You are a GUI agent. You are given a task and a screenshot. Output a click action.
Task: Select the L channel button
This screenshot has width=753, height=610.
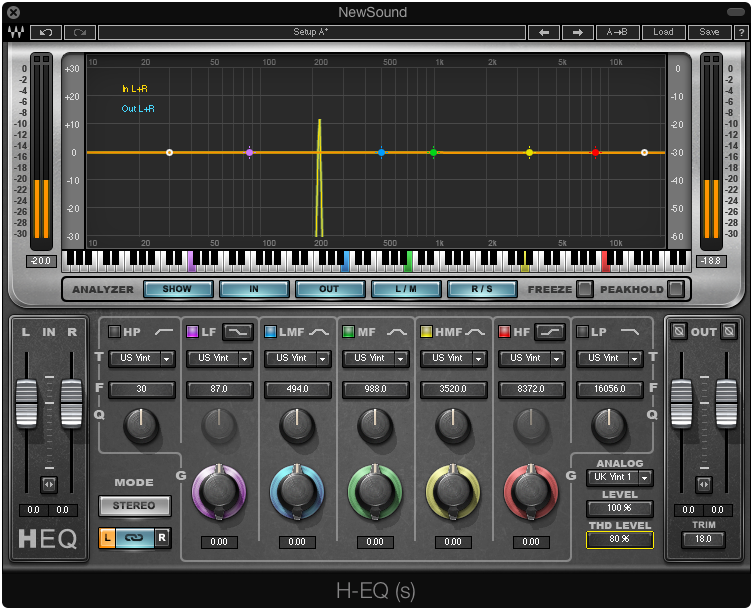click(108, 538)
